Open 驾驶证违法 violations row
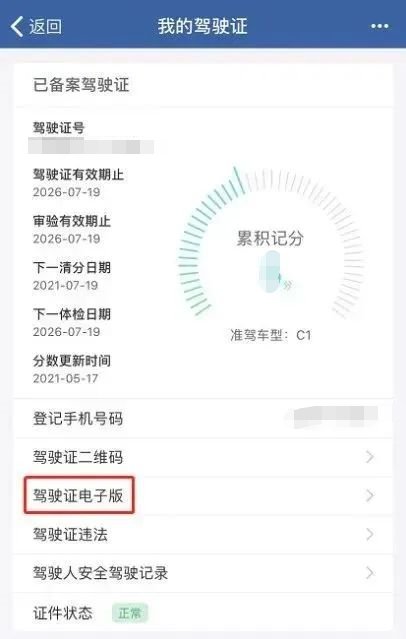This screenshot has height=639, width=406. 203,534
